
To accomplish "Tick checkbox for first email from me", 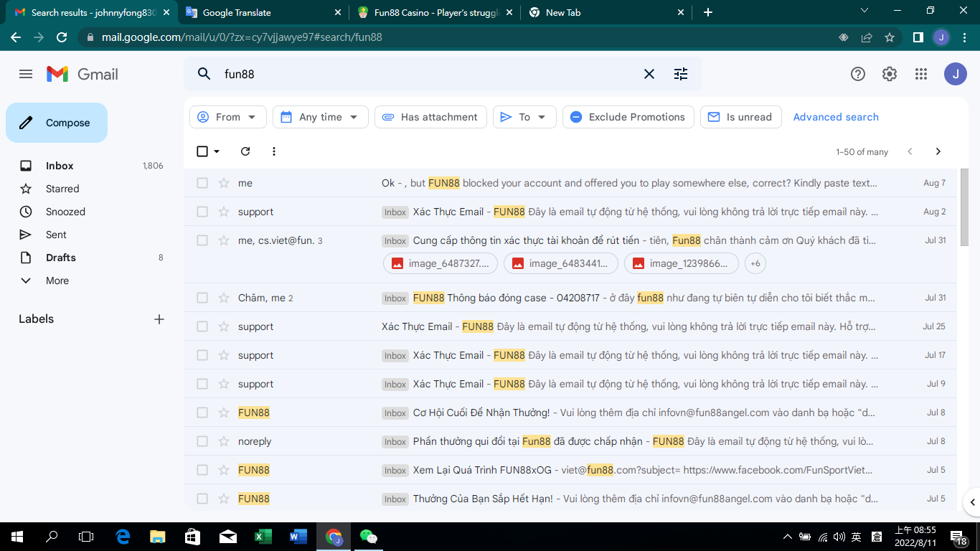I will tap(202, 183).
